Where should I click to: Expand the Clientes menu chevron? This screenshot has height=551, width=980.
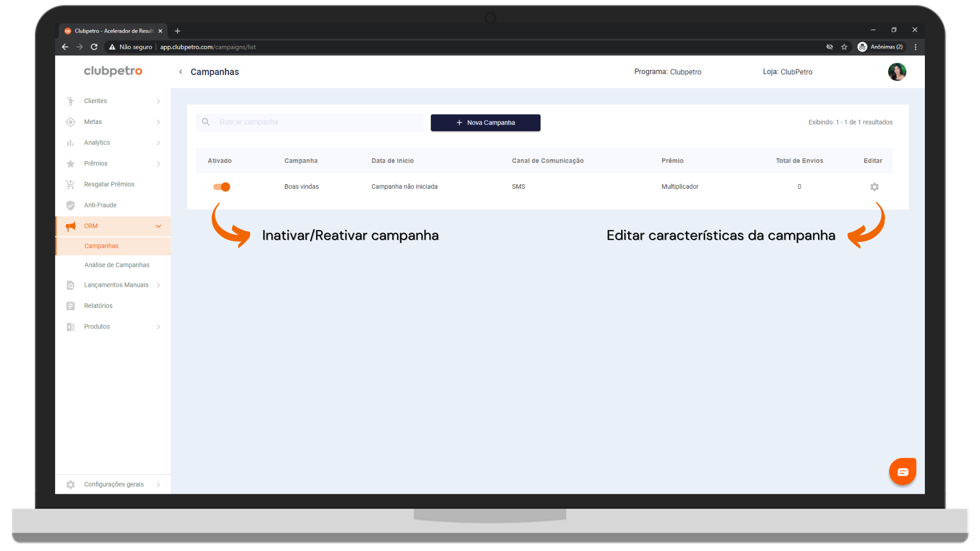158,101
